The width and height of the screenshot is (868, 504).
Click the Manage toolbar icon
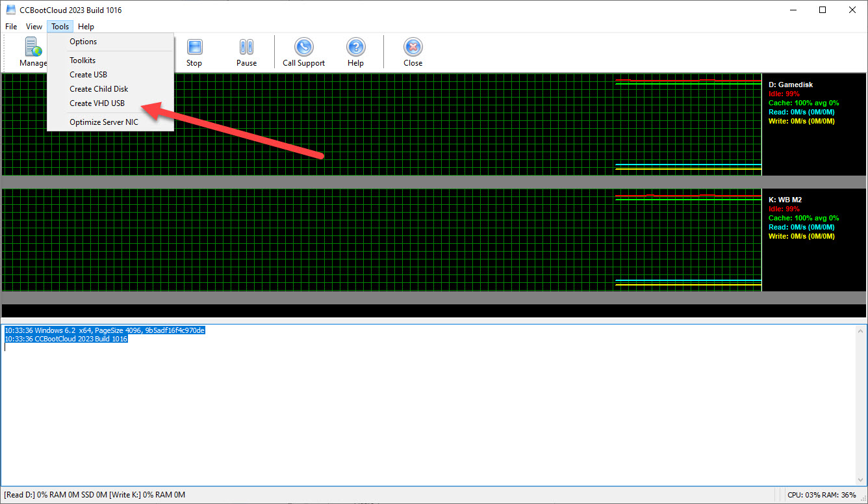[33, 47]
